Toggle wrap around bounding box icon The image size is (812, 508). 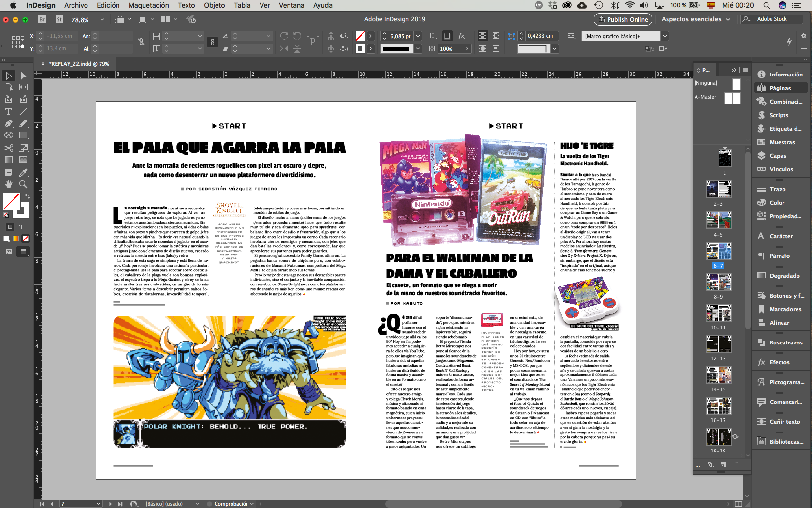(496, 36)
